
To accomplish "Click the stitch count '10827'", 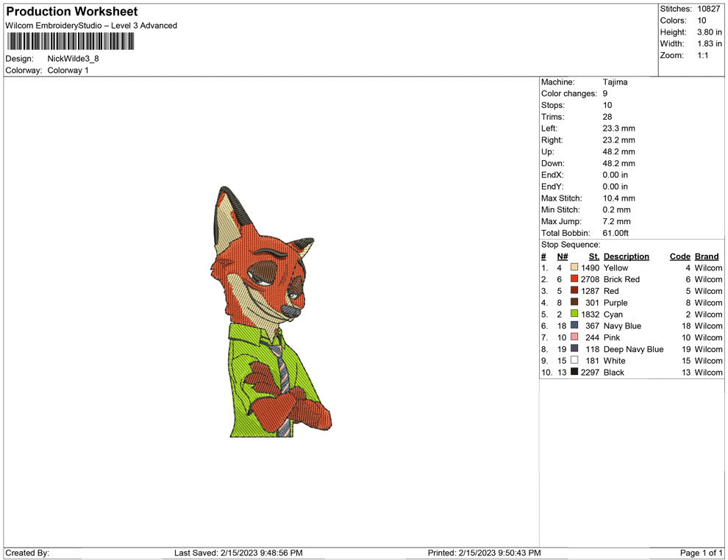I will 708,9.
